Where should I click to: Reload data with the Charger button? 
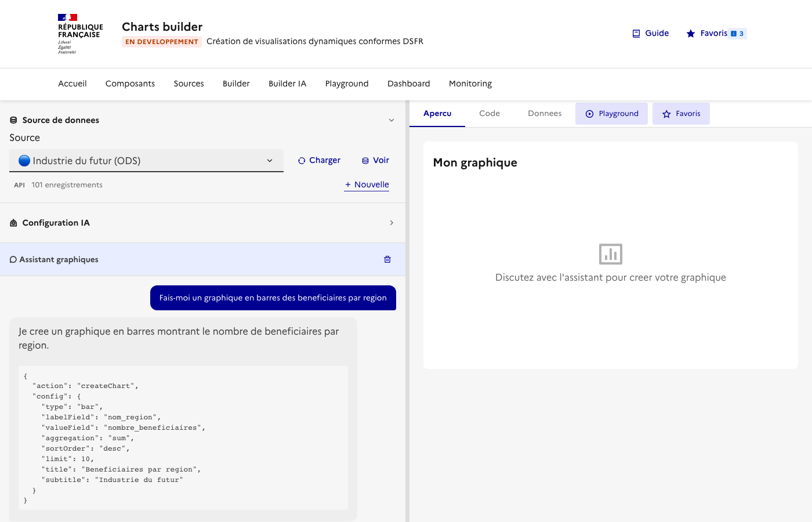(319, 160)
